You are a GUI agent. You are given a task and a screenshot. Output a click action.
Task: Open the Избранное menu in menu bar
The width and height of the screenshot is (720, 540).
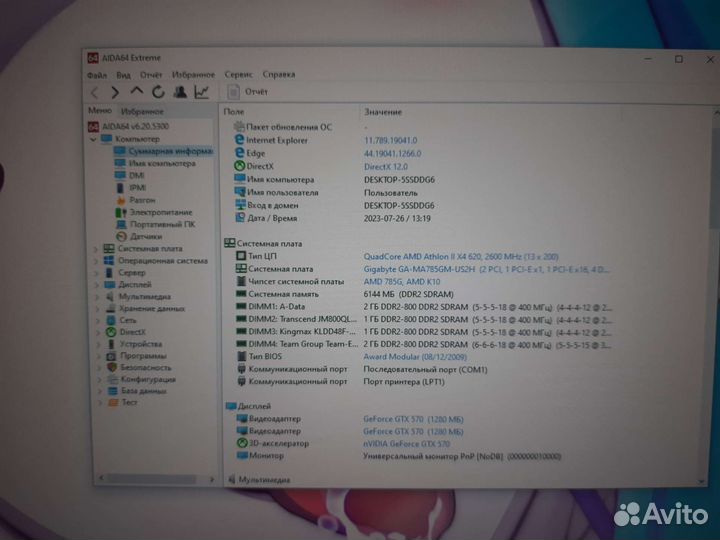click(193, 74)
